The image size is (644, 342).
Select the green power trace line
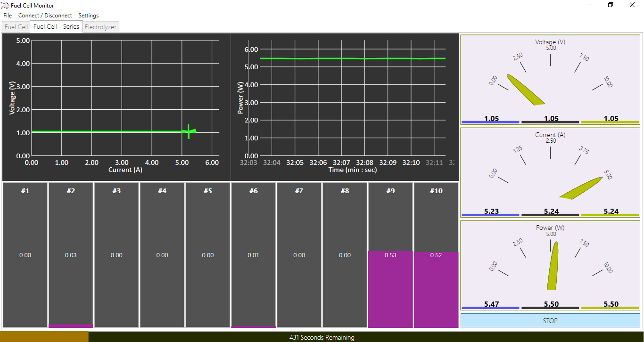pyautogui.click(x=354, y=58)
